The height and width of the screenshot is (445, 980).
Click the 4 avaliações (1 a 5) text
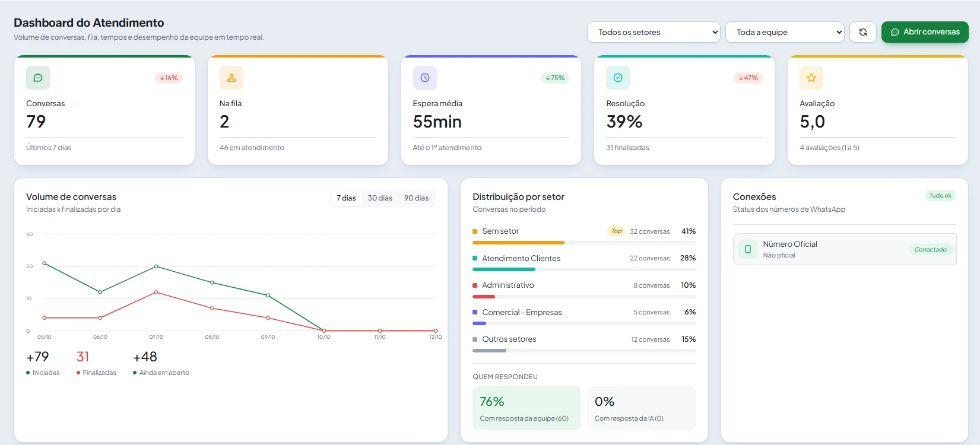pyautogui.click(x=829, y=148)
